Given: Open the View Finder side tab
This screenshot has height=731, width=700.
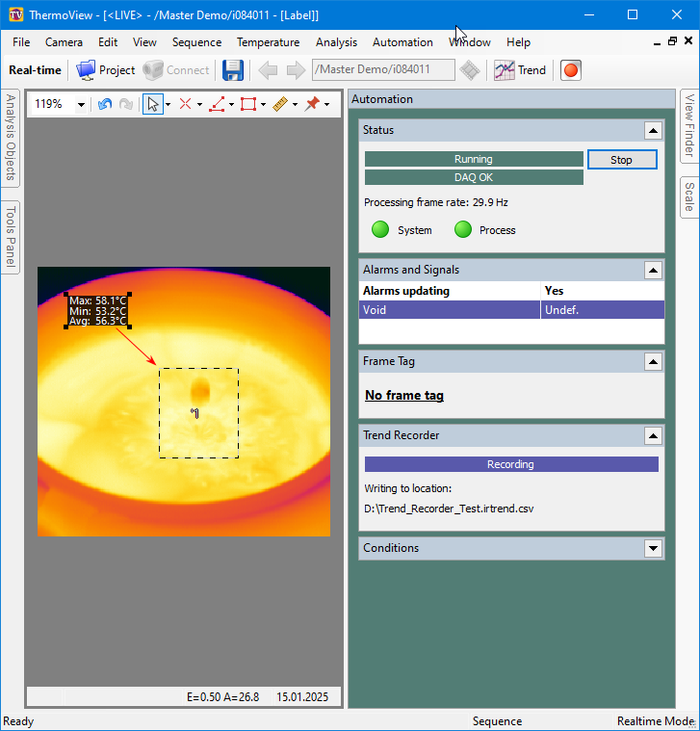Looking at the screenshot, I should (x=689, y=126).
